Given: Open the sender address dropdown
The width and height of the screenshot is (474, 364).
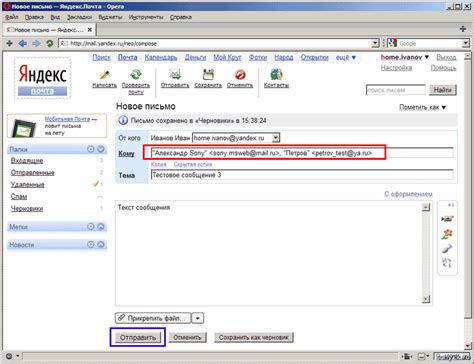Looking at the screenshot, I should tap(276, 138).
